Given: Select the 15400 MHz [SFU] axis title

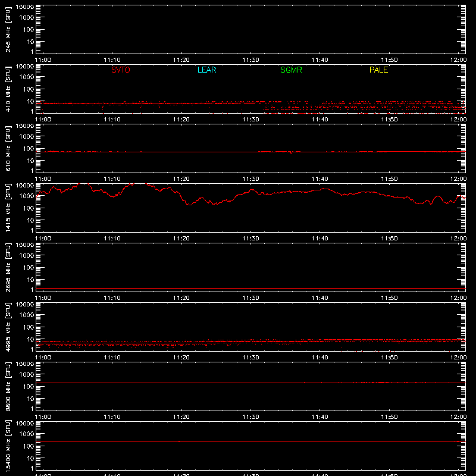Looking at the screenshot, I should click(x=8, y=446).
